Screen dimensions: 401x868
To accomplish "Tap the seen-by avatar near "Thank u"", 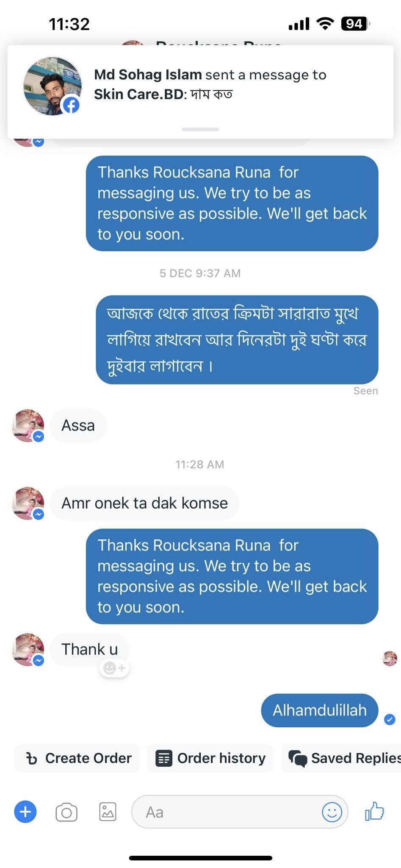I will click(390, 658).
